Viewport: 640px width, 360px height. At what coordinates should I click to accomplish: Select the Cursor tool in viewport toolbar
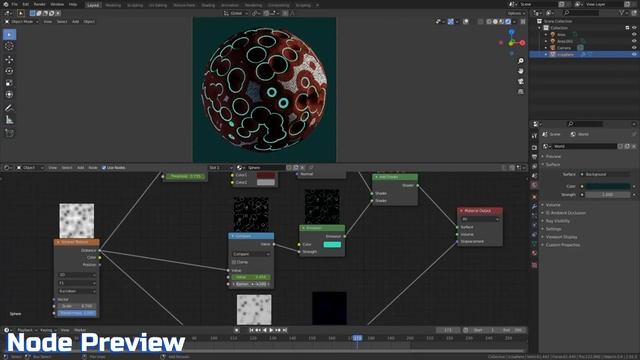point(9,46)
